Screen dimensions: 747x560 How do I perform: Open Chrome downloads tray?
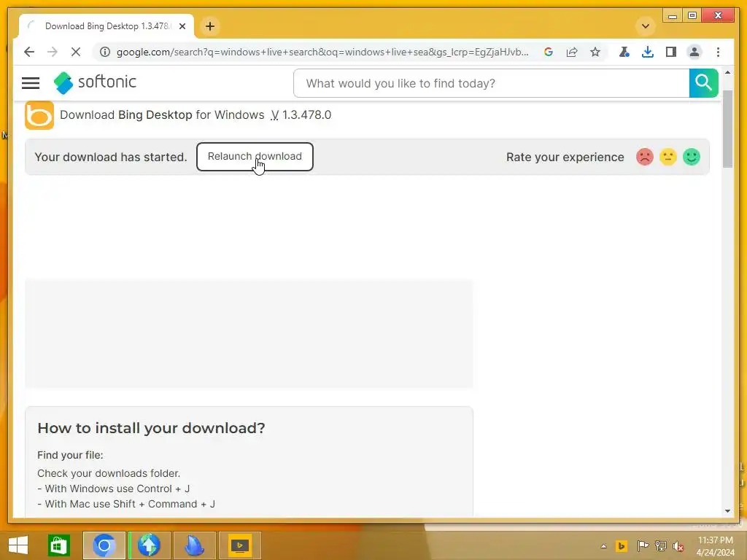pyautogui.click(x=647, y=52)
